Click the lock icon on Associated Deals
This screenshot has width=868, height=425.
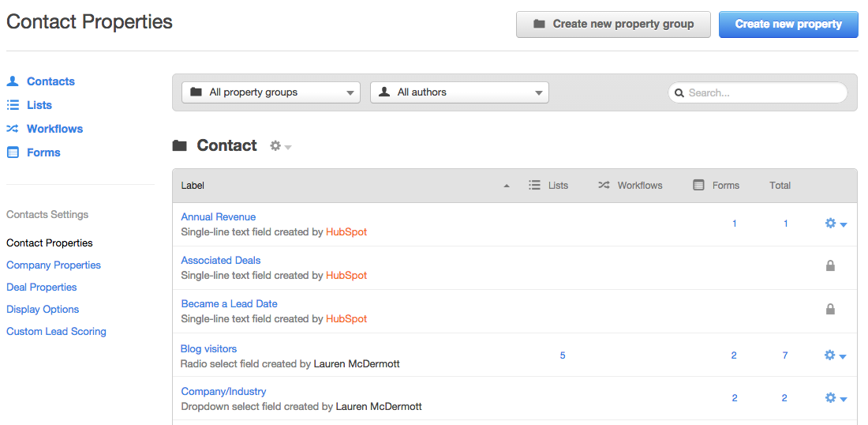[830, 266]
